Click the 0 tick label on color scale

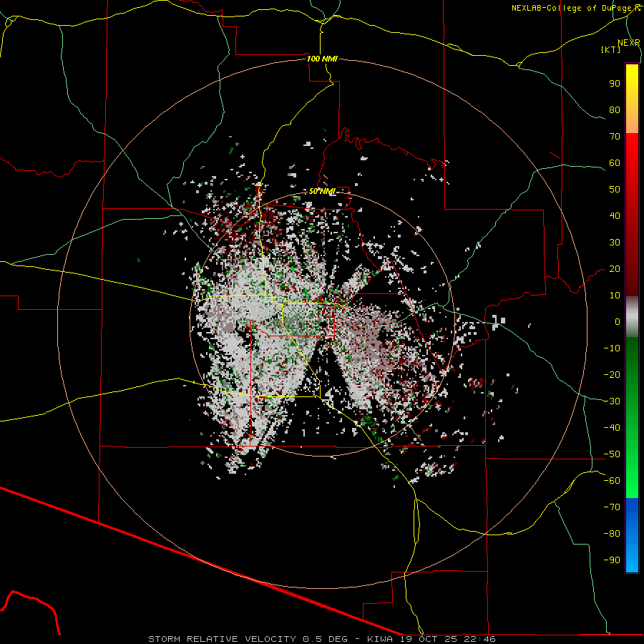[618, 321]
